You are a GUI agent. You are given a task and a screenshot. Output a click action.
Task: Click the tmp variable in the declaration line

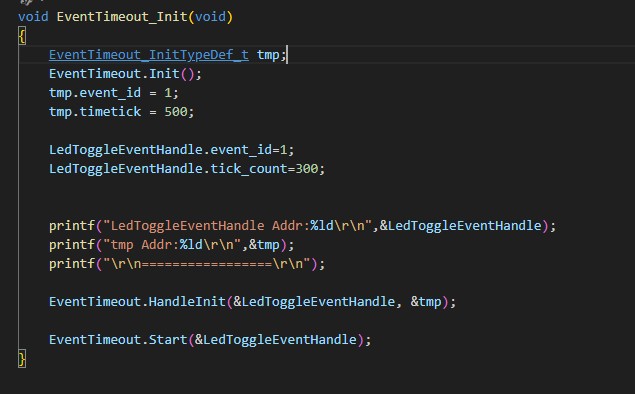pos(268,55)
